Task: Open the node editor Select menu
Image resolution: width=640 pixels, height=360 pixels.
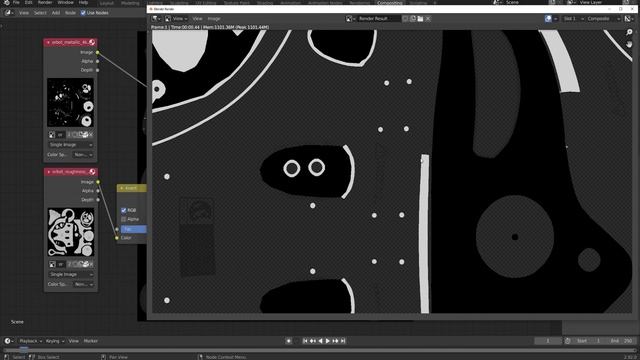Action: click(40, 13)
